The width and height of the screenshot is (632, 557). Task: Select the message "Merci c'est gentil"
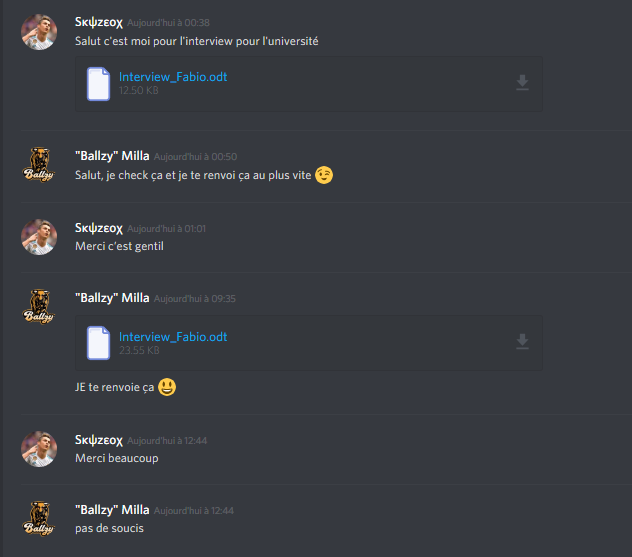coord(119,246)
